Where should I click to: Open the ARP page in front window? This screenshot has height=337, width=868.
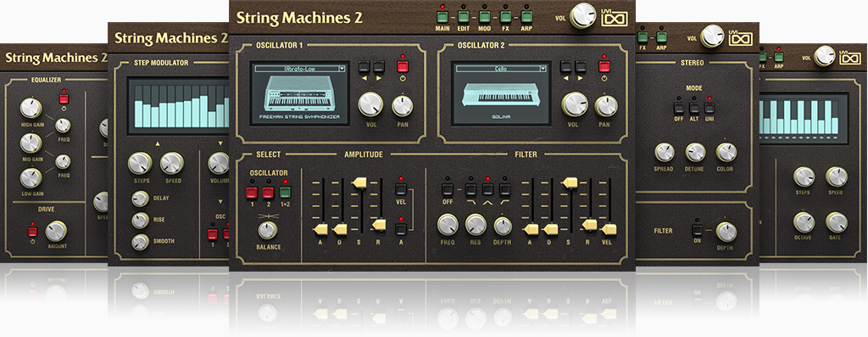(526, 16)
